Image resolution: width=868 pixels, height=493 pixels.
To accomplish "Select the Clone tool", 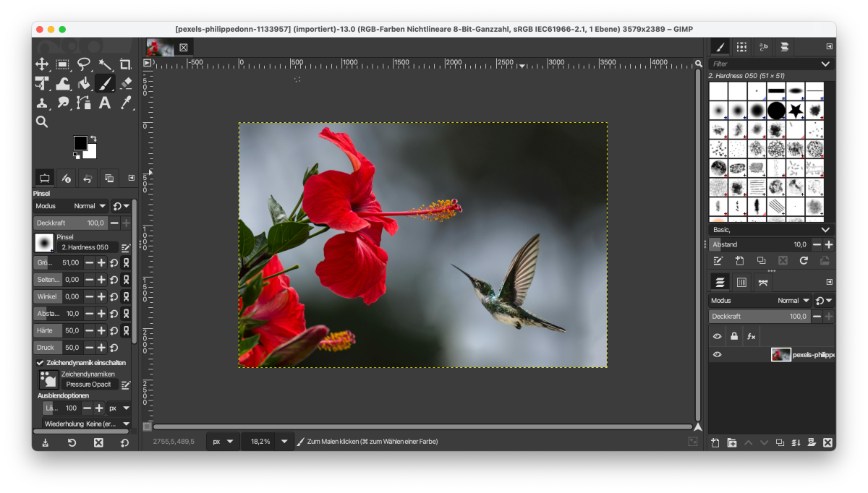I will coord(42,103).
